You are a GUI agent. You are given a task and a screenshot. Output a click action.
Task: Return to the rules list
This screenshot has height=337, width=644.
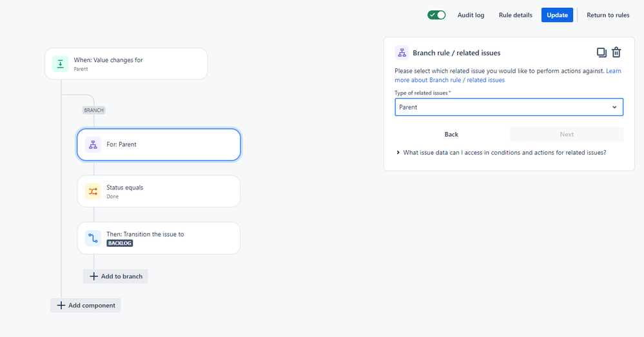pos(608,15)
